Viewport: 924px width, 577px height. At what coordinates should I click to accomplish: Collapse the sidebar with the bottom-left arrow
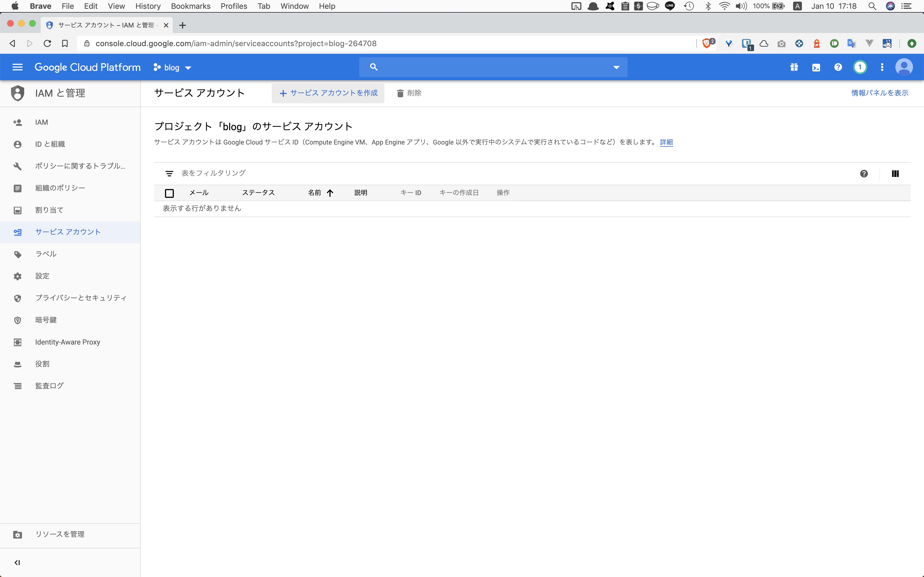click(18, 562)
